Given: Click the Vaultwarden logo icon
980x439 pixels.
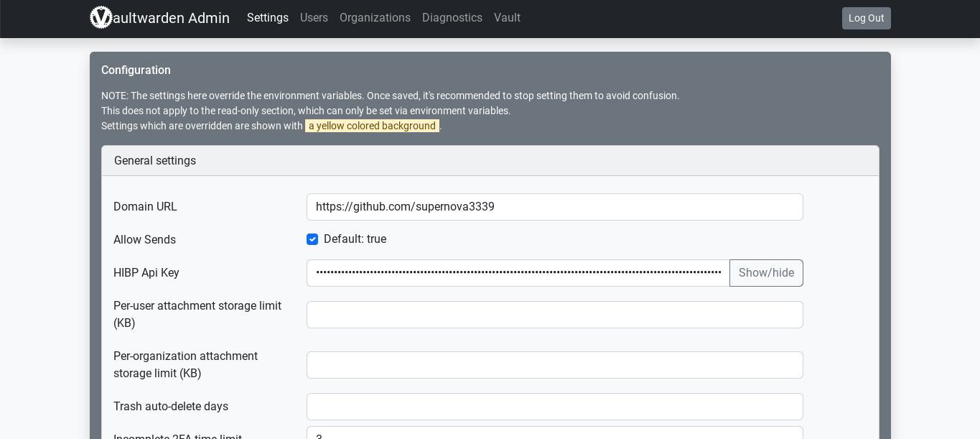Looking at the screenshot, I should click(101, 18).
